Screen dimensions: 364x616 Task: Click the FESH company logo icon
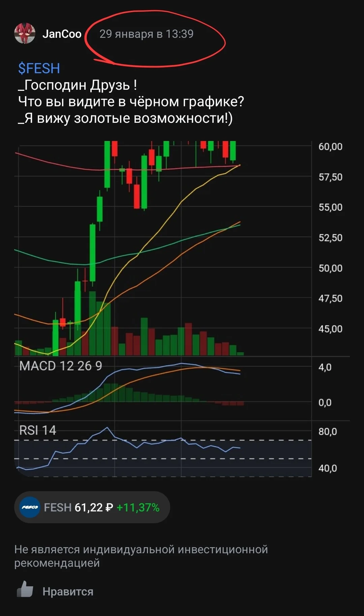point(30,507)
